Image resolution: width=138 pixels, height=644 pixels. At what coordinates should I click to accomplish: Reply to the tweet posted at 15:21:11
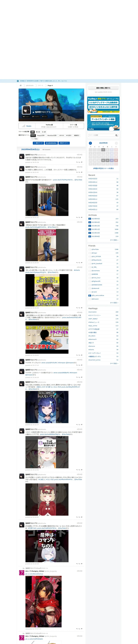(x=77, y=217)
